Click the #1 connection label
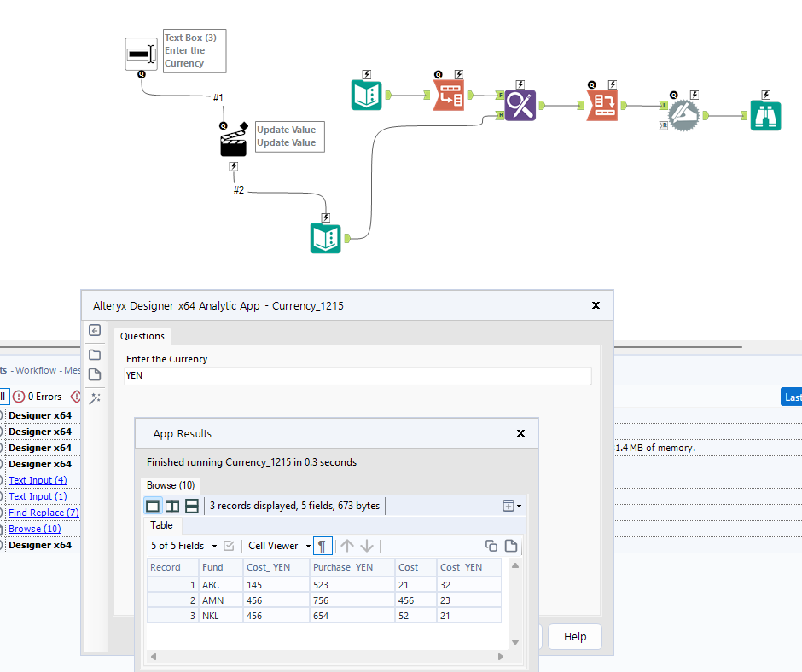 [218, 98]
